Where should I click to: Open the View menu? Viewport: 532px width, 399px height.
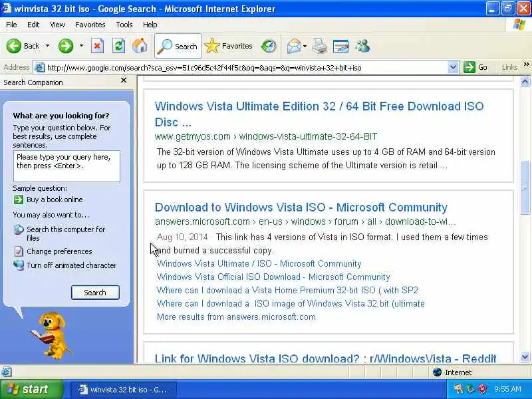click(57, 25)
